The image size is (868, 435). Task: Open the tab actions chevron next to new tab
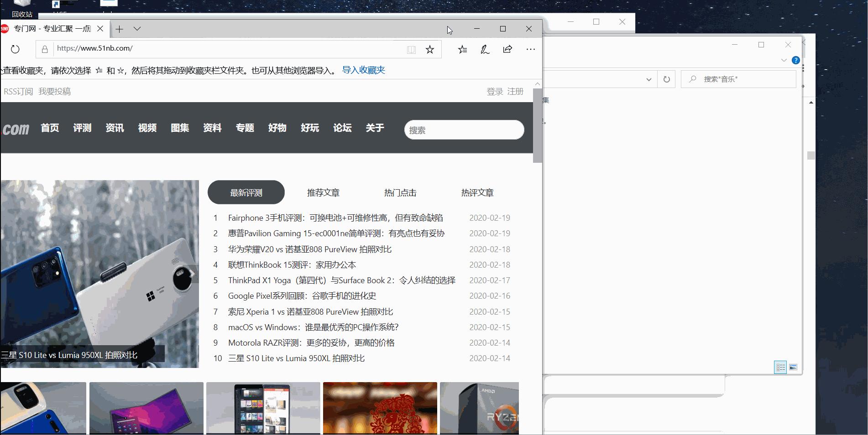pos(137,29)
